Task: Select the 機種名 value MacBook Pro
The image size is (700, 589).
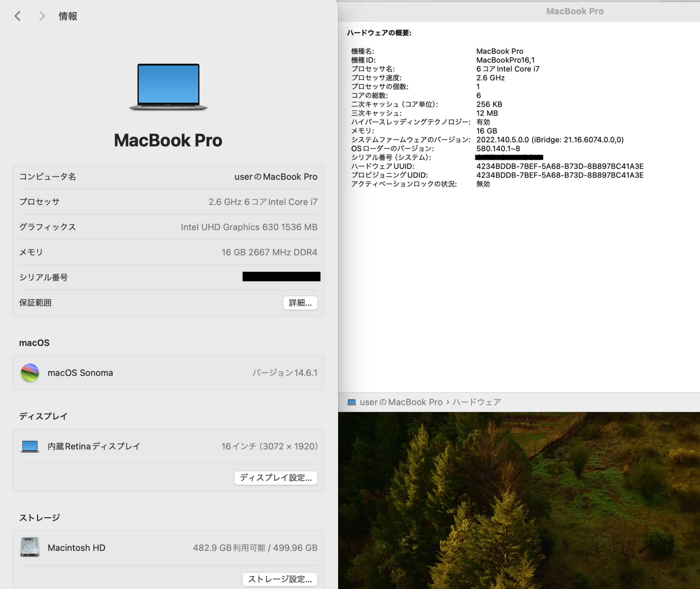Action: click(x=499, y=51)
